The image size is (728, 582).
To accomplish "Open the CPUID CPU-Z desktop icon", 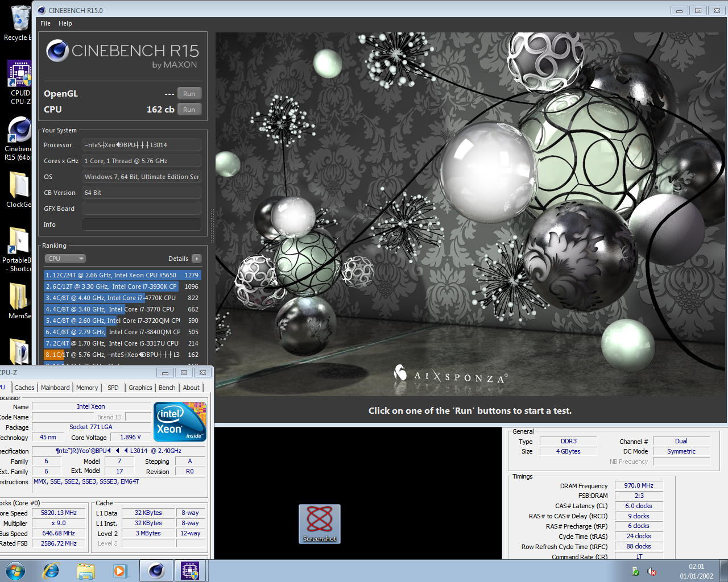I will coord(19,82).
